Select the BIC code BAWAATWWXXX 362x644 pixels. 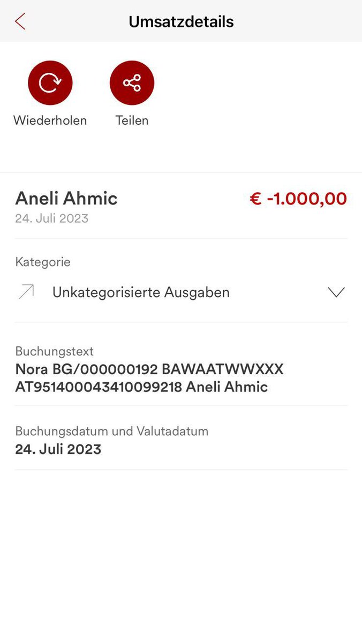coord(222,369)
